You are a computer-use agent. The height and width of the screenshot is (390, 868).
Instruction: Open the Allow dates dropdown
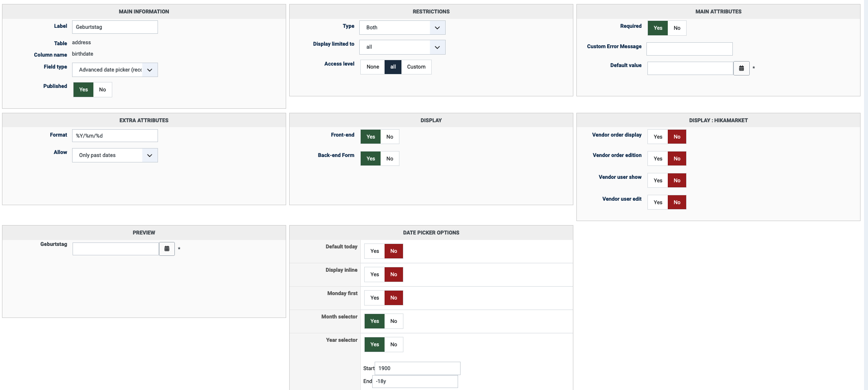[115, 156]
